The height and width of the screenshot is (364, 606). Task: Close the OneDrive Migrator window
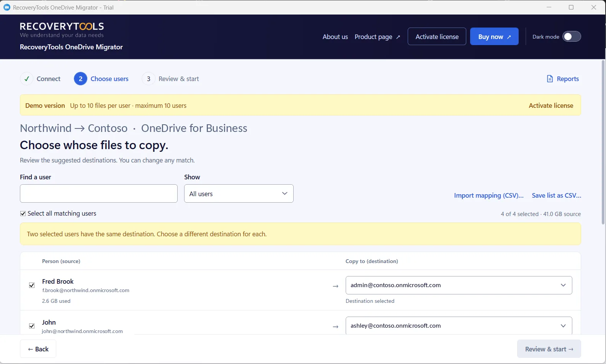594,7
